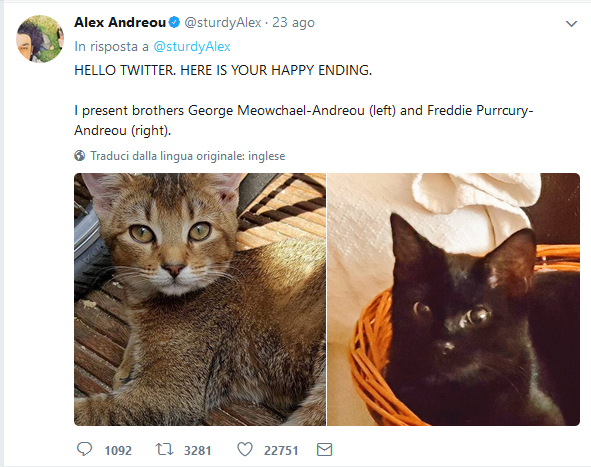The width and height of the screenshot is (591, 467).
Task: Open Alex Andreou's profile avatar
Action: pos(40,39)
